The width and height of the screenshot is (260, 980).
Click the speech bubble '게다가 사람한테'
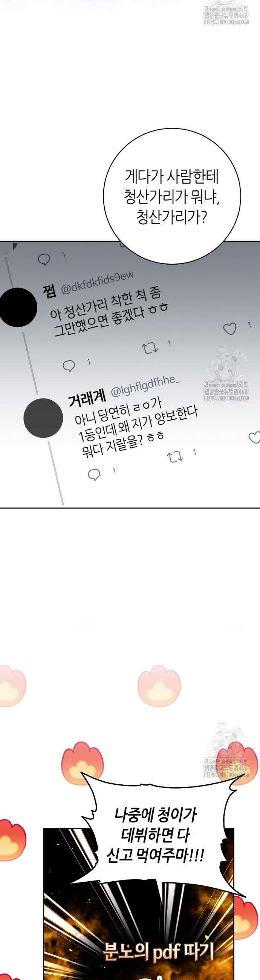pyautogui.click(x=172, y=197)
